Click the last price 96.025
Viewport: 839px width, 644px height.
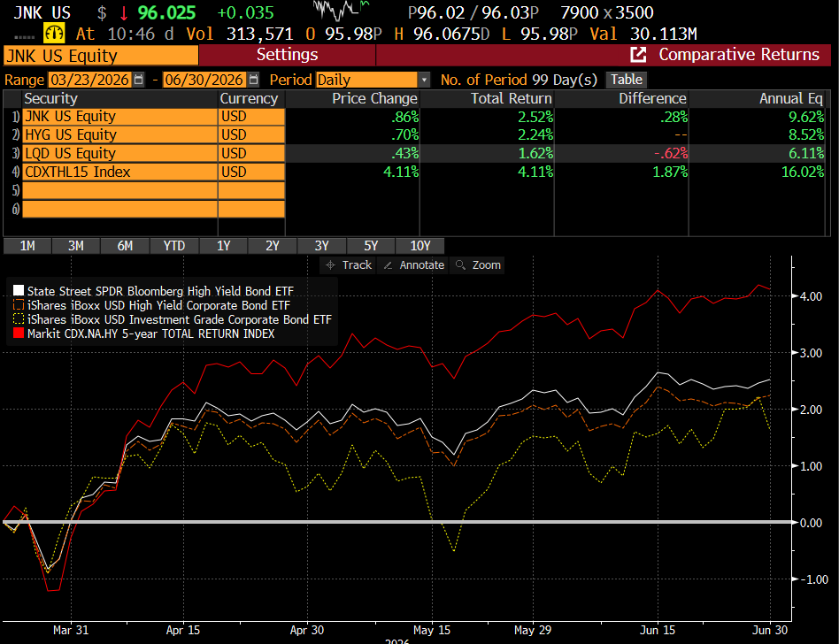click(167, 13)
